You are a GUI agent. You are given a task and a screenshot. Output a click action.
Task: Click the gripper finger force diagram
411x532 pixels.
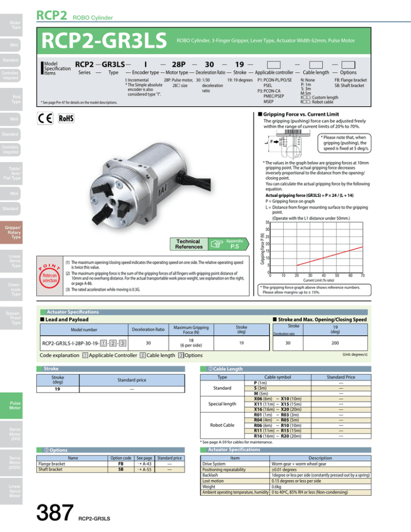click(x=287, y=143)
